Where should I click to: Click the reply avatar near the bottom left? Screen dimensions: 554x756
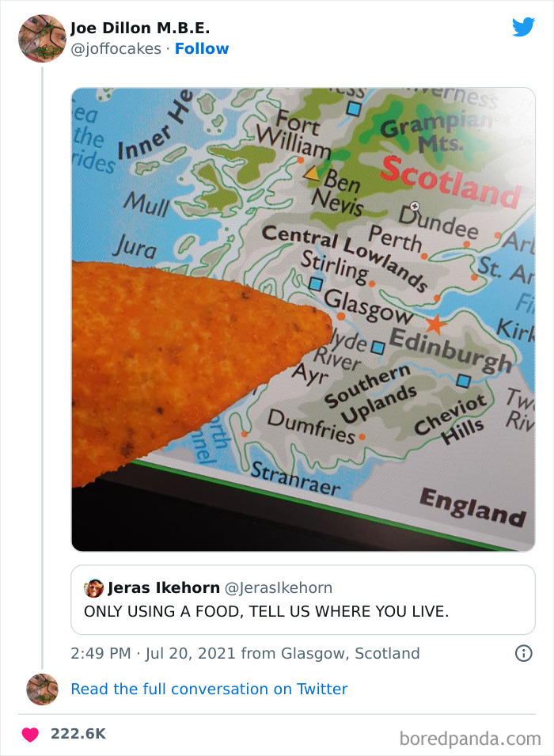coord(42,690)
